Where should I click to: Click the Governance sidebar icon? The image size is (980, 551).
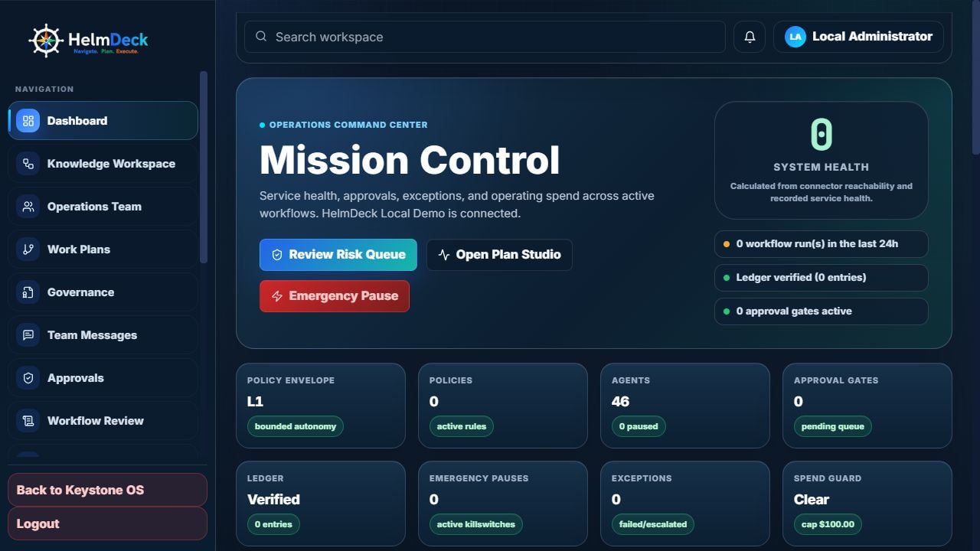point(28,292)
